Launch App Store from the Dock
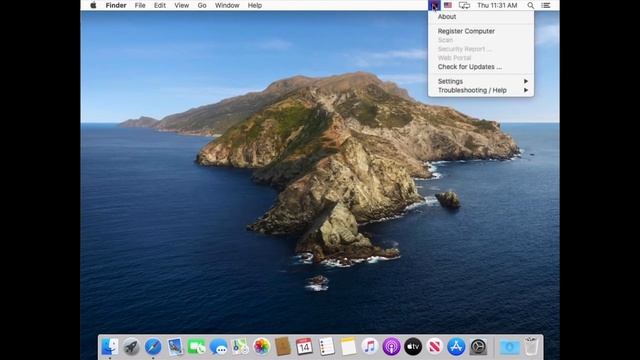Image resolution: width=640 pixels, height=360 pixels. point(456,347)
